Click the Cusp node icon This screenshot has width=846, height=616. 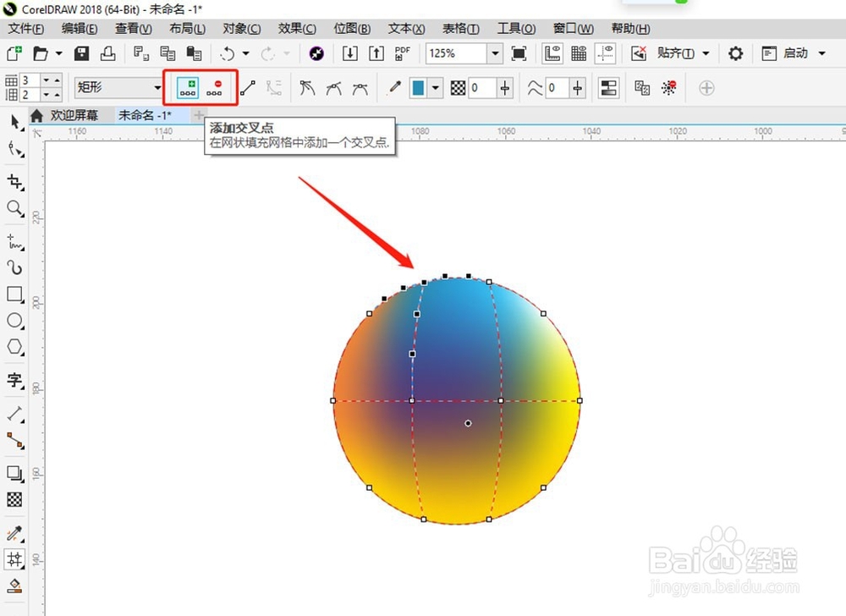pos(307,87)
